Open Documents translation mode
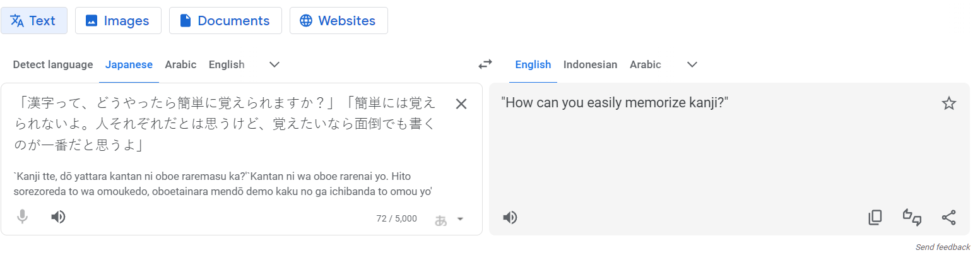Viewport: 980px width, 255px height. point(225,21)
